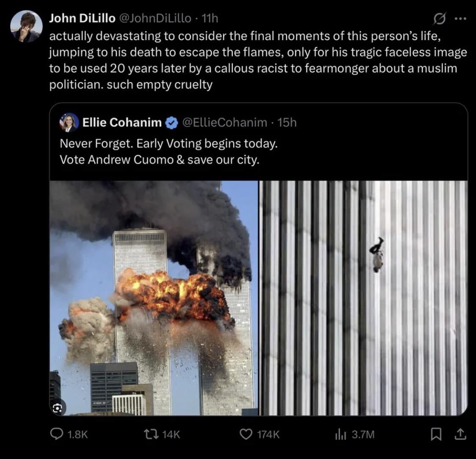This screenshot has height=459, width=476.
Task: Open the left photo of the burning towers
Action: pyautogui.click(x=154, y=298)
